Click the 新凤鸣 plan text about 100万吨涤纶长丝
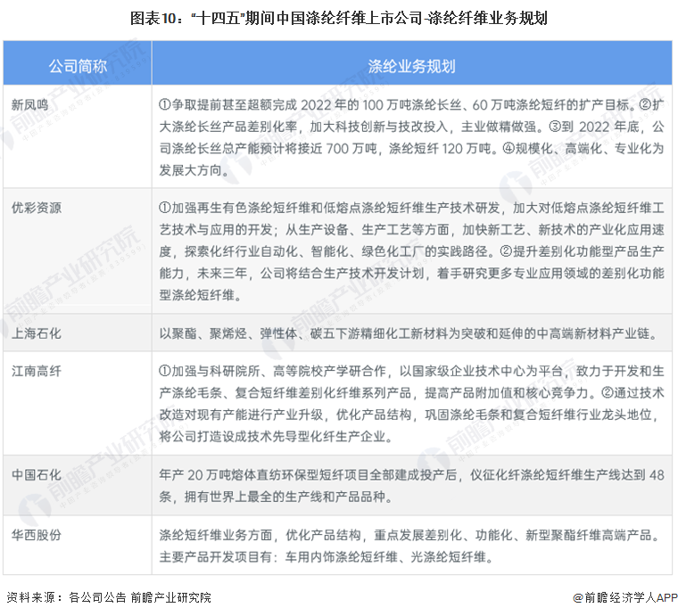The height and width of the screenshot is (616, 678). pos(411,137)
